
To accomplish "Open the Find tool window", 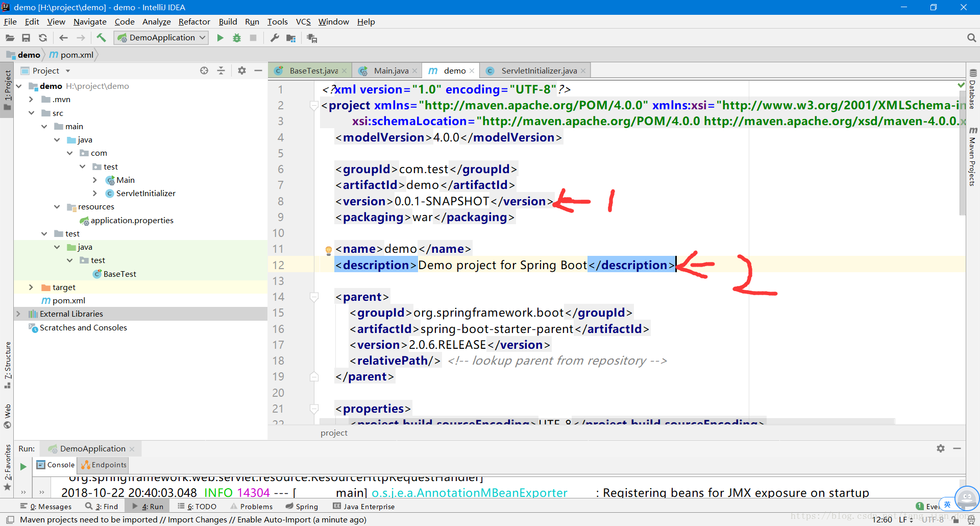I will (x=101, y=507).
